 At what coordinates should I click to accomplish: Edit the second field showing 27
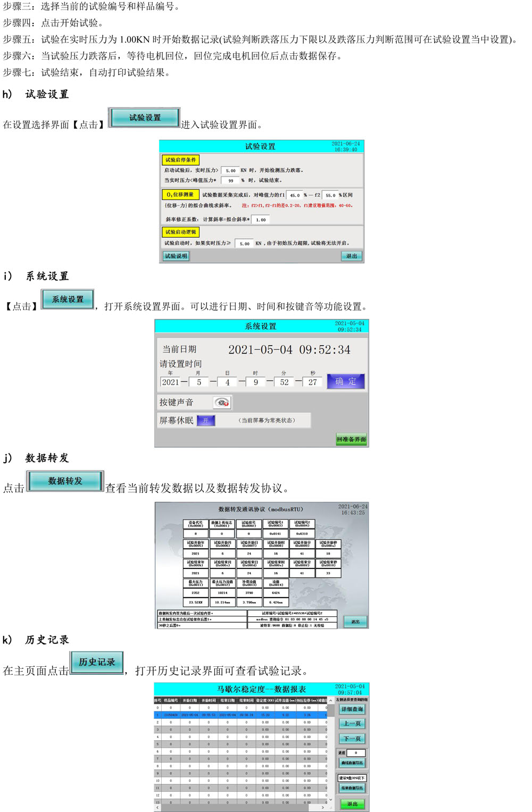(x=312, y=382)
